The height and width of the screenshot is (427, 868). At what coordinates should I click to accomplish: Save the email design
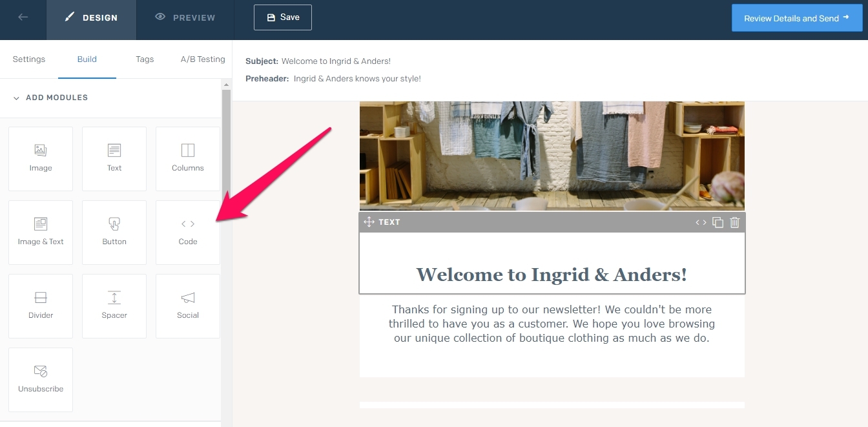click(x=283, y=17)
